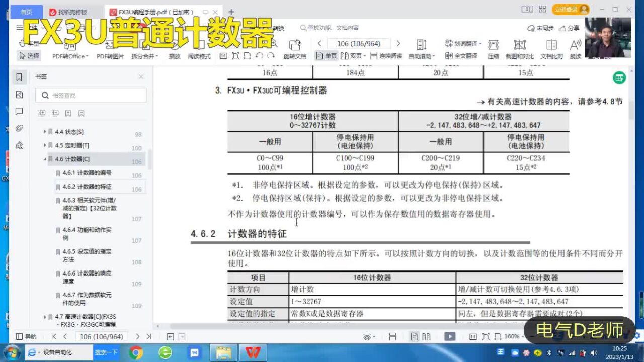Open the Windows Start menu
This screenshot has width=644, height=362.
(x=11, y=352)
